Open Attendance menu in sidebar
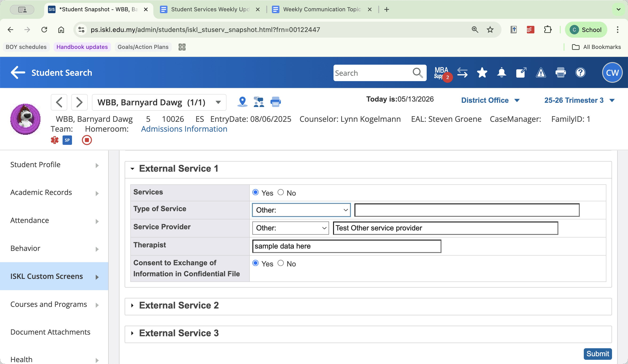This screenshot has width=628, height=364. (54, 221)
